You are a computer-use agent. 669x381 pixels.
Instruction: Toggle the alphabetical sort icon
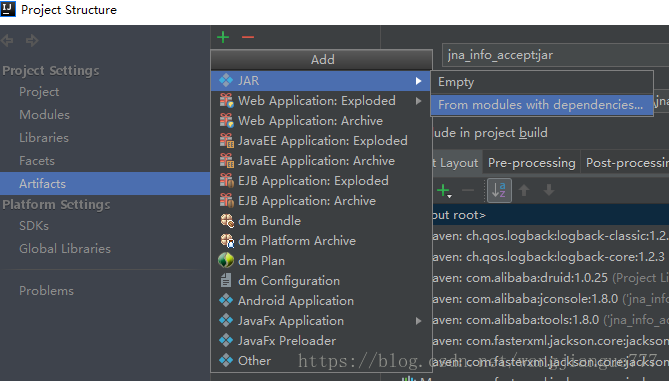[499, 190]
